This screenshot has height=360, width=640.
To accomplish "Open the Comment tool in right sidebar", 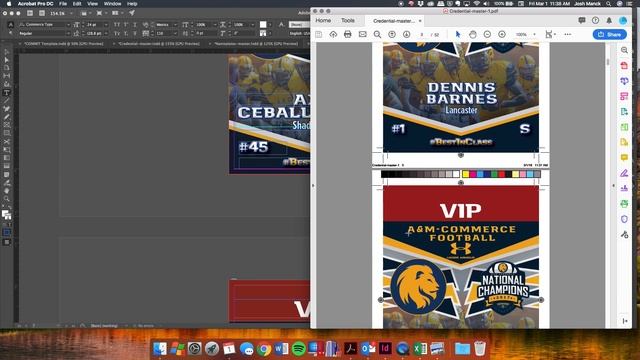I will coord(624,158).
